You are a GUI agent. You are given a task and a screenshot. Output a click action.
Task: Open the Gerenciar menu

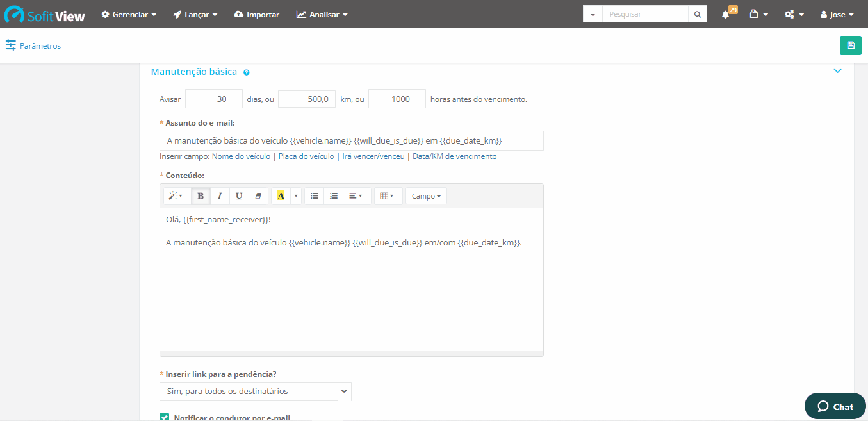pyautogui.click(x=129, y=14)
